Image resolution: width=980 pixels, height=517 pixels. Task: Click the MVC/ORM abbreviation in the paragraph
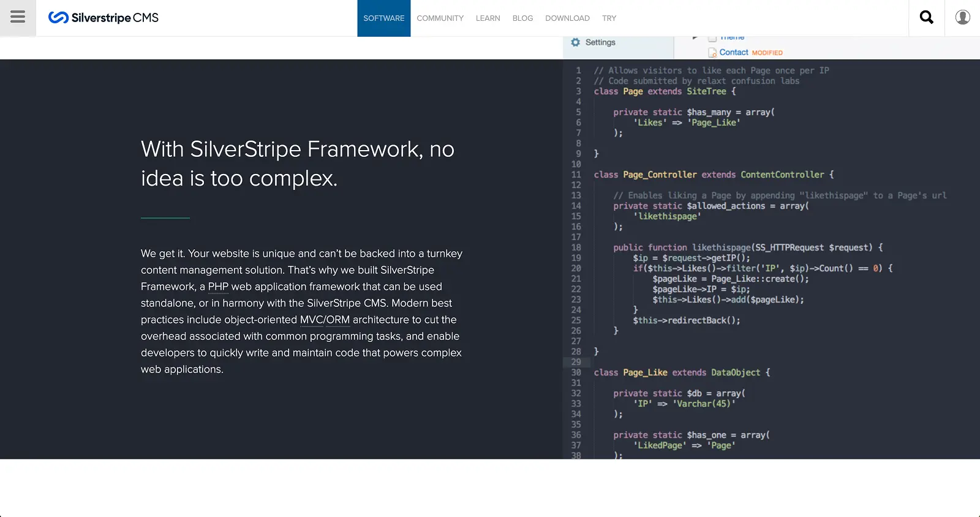(325, 320)
